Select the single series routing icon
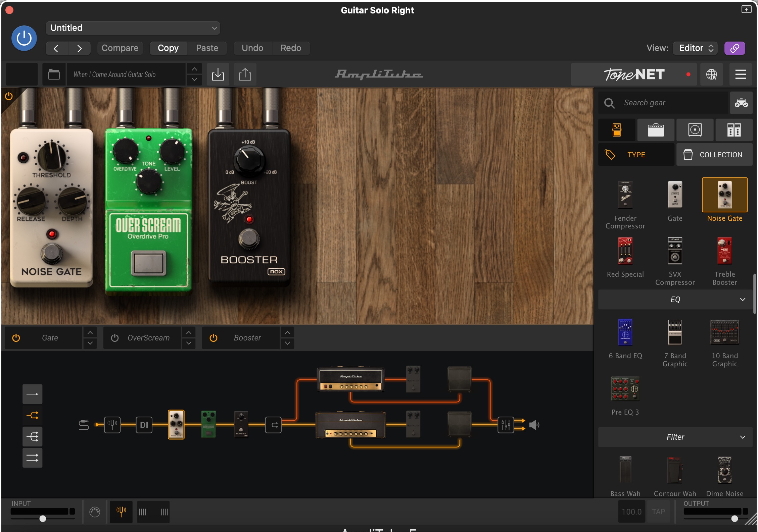758x532 pixels. 33,394
